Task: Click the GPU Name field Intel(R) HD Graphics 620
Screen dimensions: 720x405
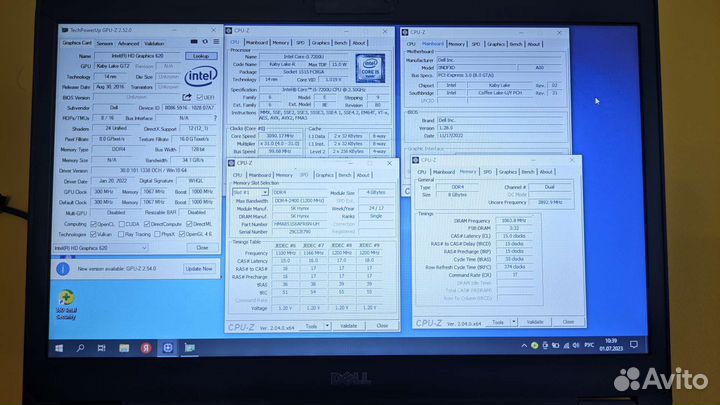Action: click(x=139, y=56)
